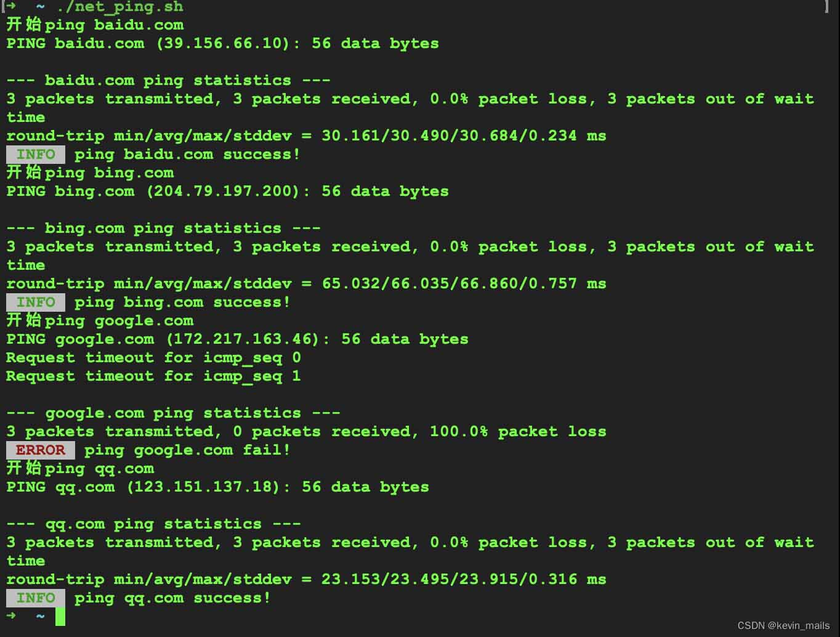Image resolution: width=840 pixels, height=637 pixels.
Task: Click the red ERROR badge
Action: [x=41, y=450]
